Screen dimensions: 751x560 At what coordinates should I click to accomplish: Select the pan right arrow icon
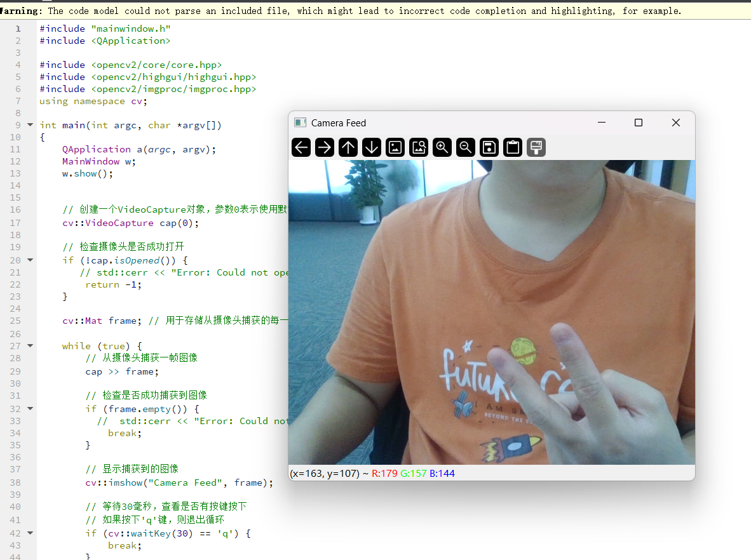[324, 147]
